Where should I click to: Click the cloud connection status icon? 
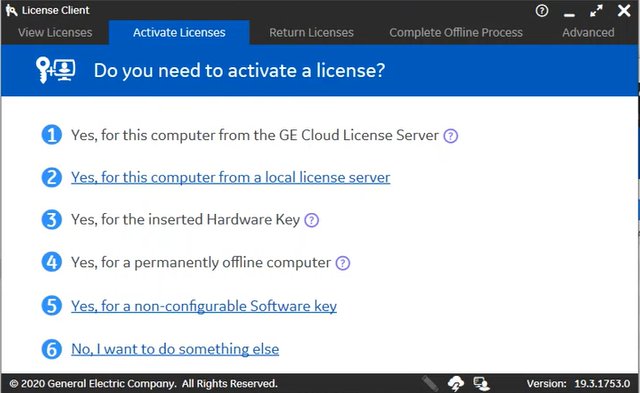(456, 384)
